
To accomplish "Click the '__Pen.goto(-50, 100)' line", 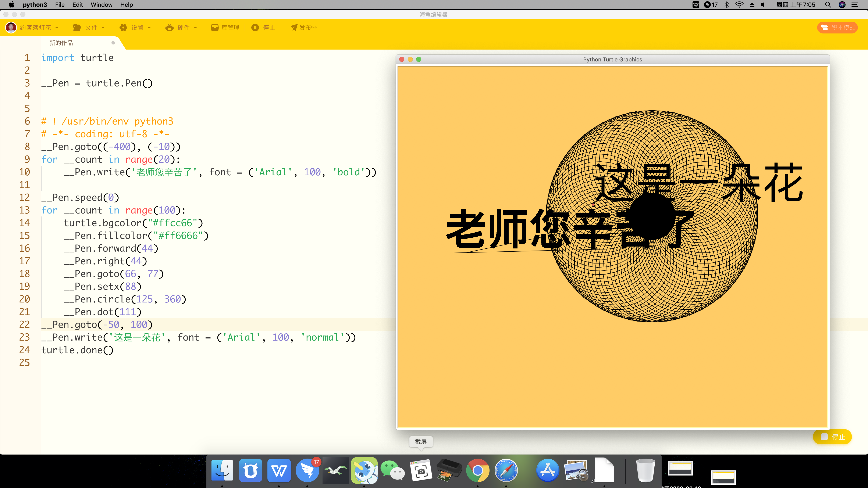I will pos(97,325).
